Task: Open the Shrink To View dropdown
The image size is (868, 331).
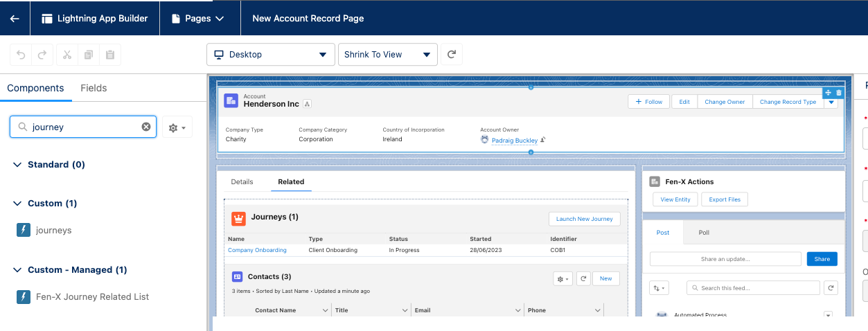Action: tap(387, 55)
